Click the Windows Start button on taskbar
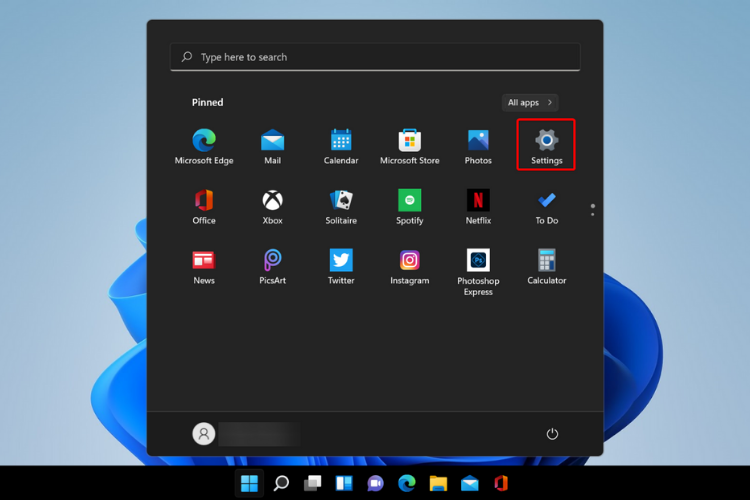Screen dimensions: 750x500 pos(249,484)
